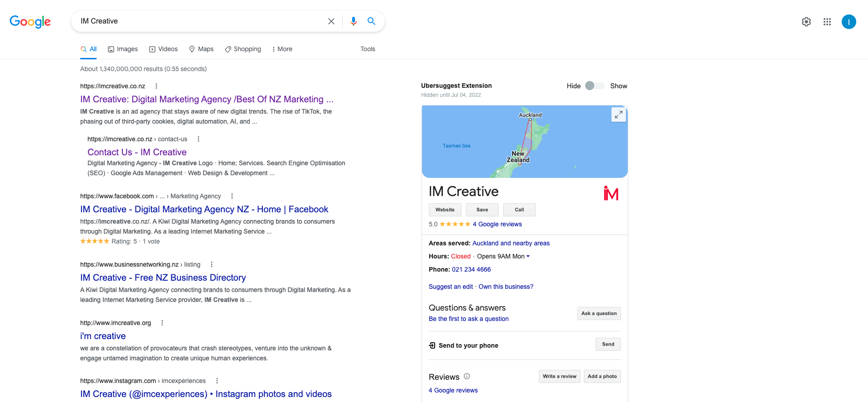This screenshot has height=402, width=868.
Task: Click the New Zealand map thumbnail
Action: coord(524,142)
